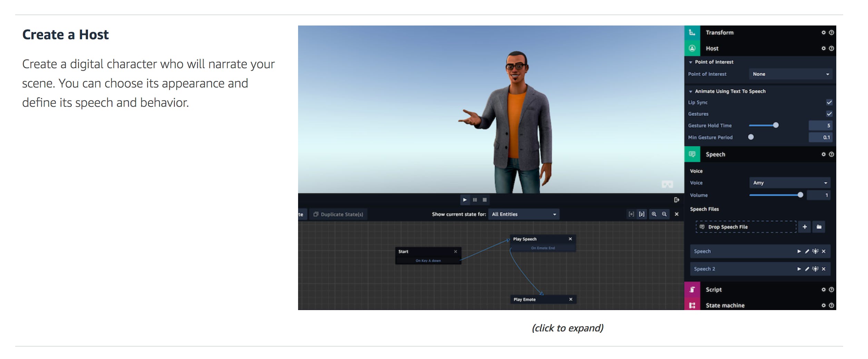Open Script component settings gear
This screenshot has width=868, height=359.
(x=823, y=290)
